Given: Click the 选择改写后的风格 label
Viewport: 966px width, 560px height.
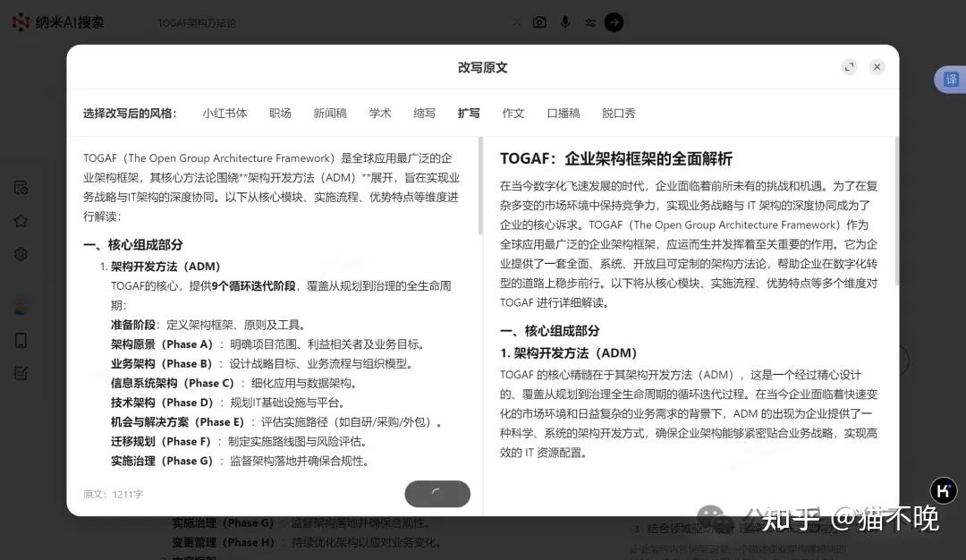Looking at the screenshot, I should [130, 114].
